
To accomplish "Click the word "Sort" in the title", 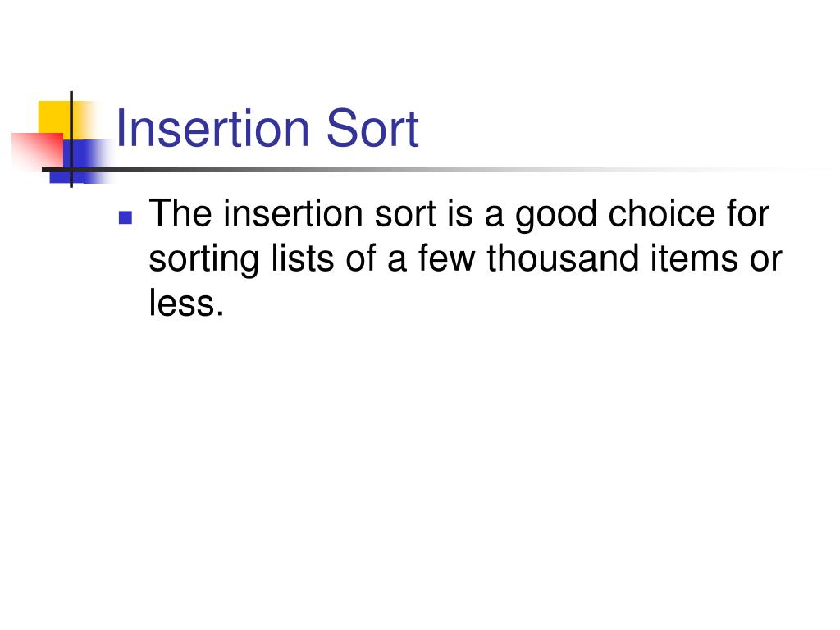I will click(x=372, y=128).
